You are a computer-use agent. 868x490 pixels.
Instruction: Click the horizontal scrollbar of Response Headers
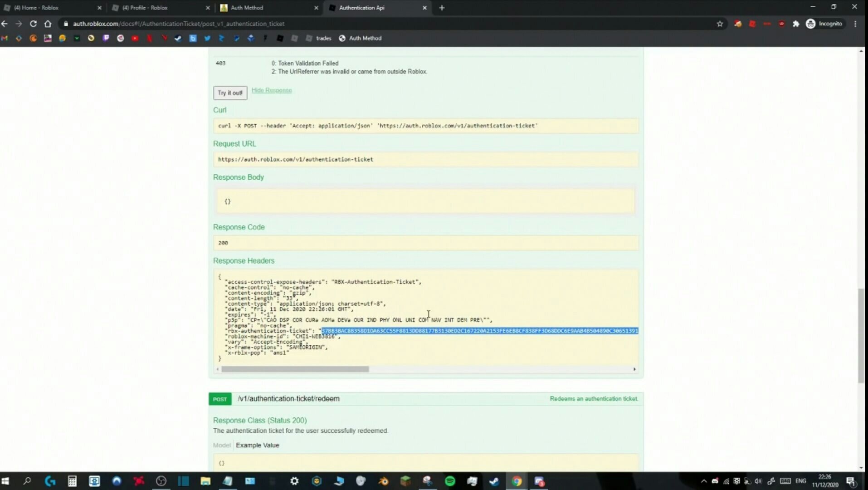click(x=295, y=369)
